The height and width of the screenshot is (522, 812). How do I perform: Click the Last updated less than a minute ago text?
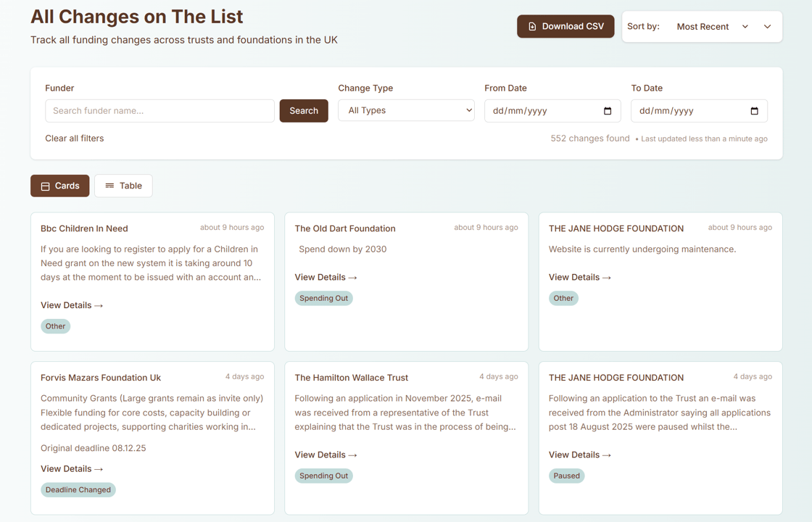704,138
